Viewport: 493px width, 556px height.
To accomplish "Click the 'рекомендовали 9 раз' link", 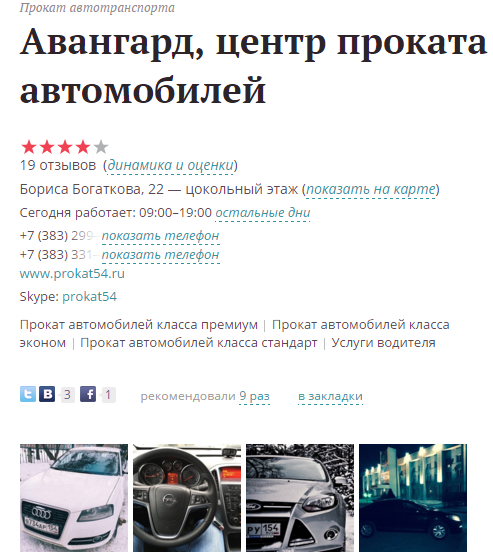I will (254, 396).
